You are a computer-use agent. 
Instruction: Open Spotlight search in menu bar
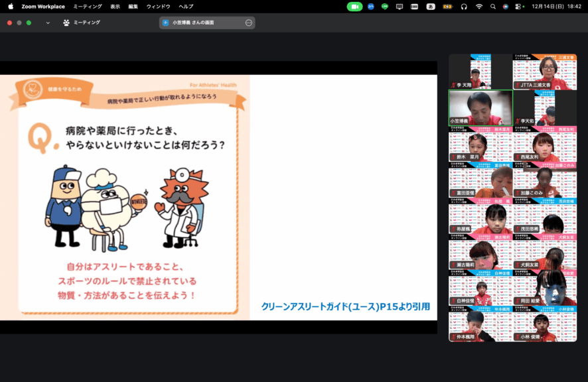coord(493,7)
